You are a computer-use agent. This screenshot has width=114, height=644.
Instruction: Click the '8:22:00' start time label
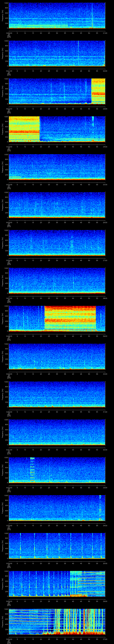click(9, 109)
